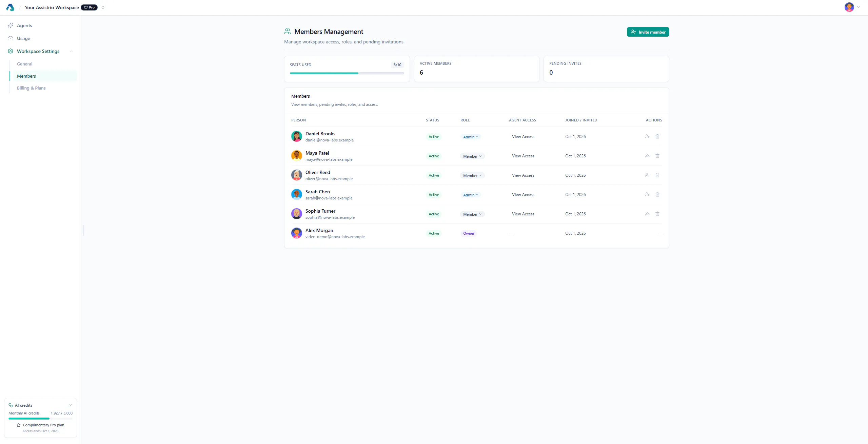
Task: Remove Oliver Reed using trash icon
Action: [x=657, y=175]
